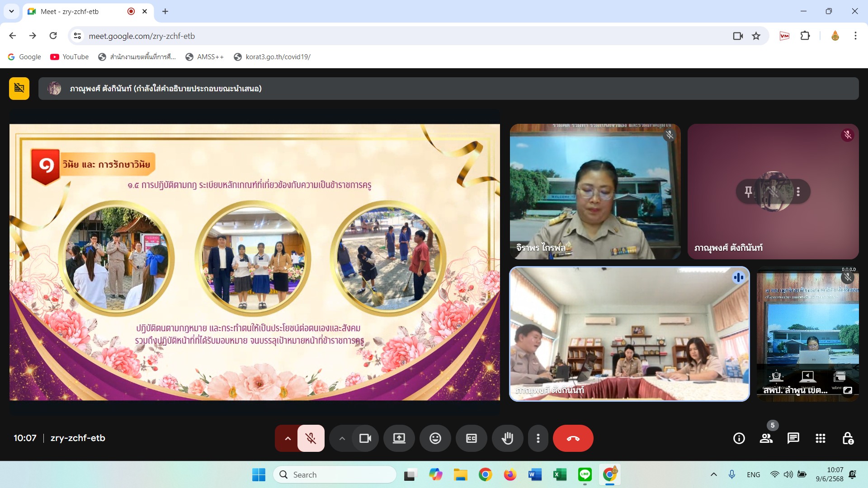Open the emoji reactions button
Image resolution: width=868 pixels, height=488 pixels.
tap(435, 438)
